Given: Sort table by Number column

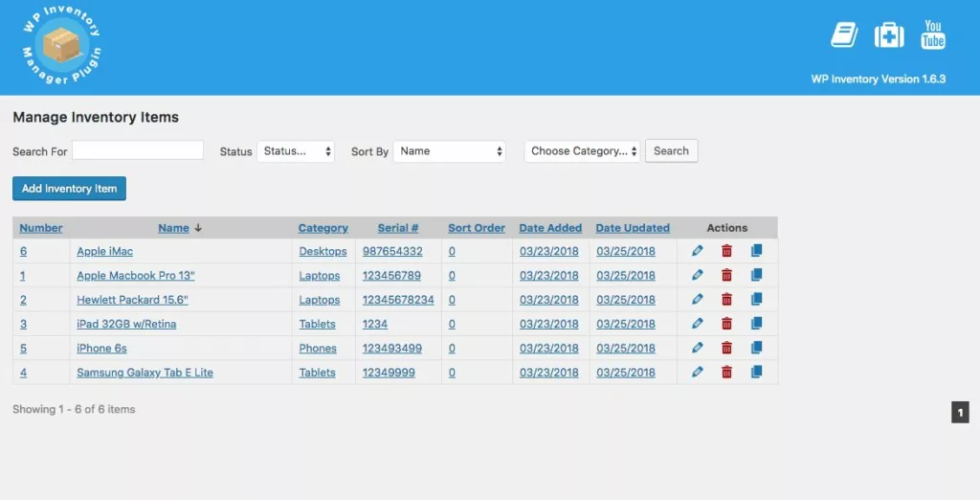Looking at the screenshot, I should 40,228.
